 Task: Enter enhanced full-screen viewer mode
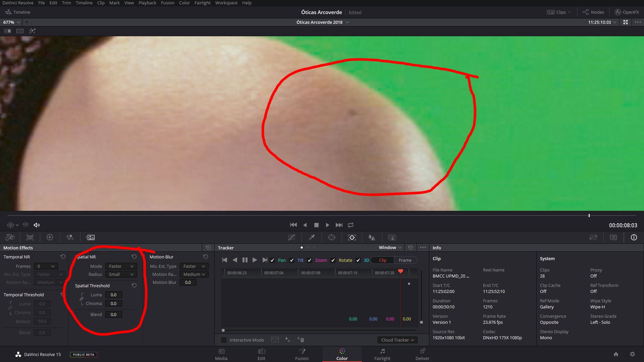point(626,22)
